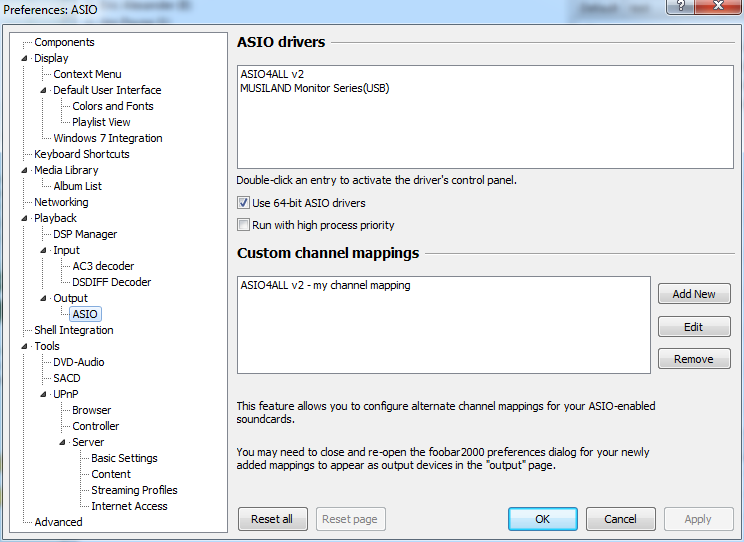Collapse the Server tree node

62,442
